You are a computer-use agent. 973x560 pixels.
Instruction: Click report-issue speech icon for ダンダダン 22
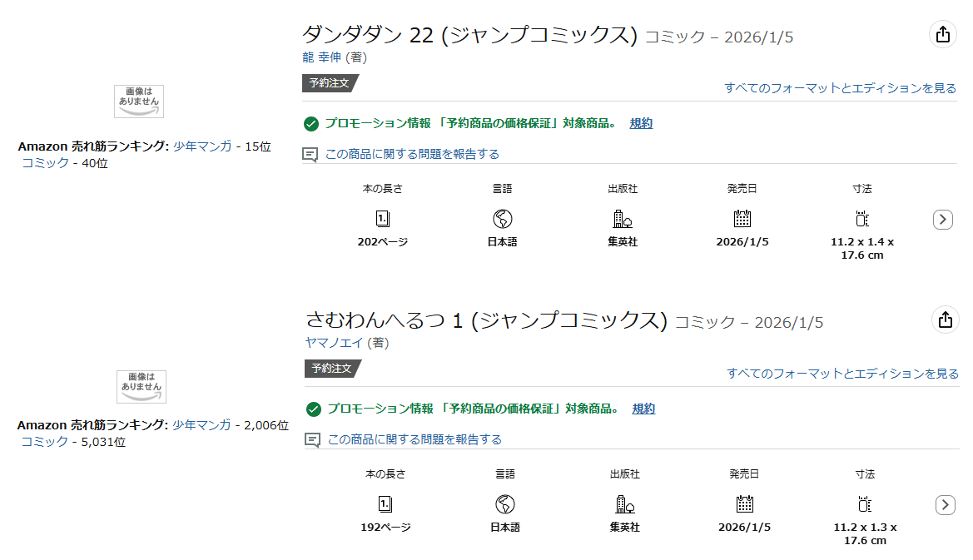point(310,155)
